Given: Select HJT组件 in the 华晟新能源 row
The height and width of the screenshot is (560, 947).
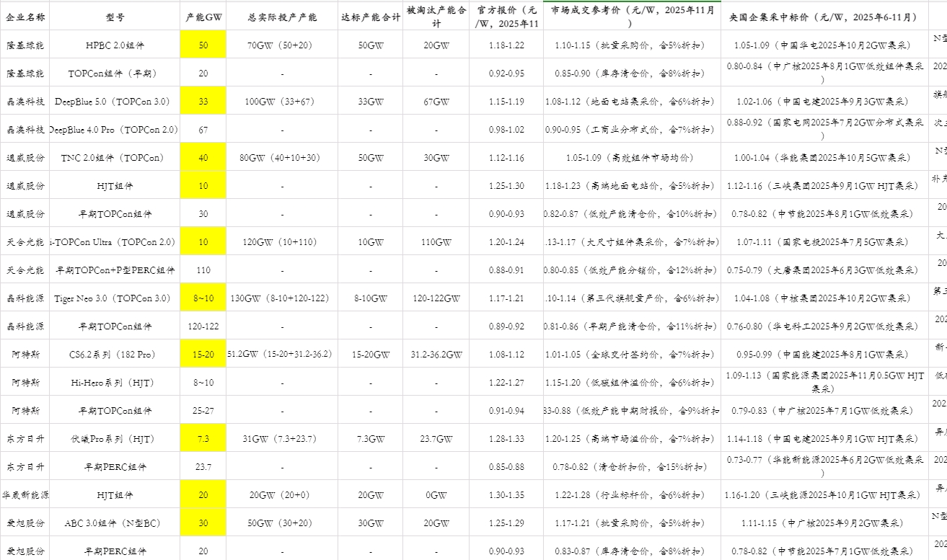Looking at the screenshot, I should coord(115,494).
